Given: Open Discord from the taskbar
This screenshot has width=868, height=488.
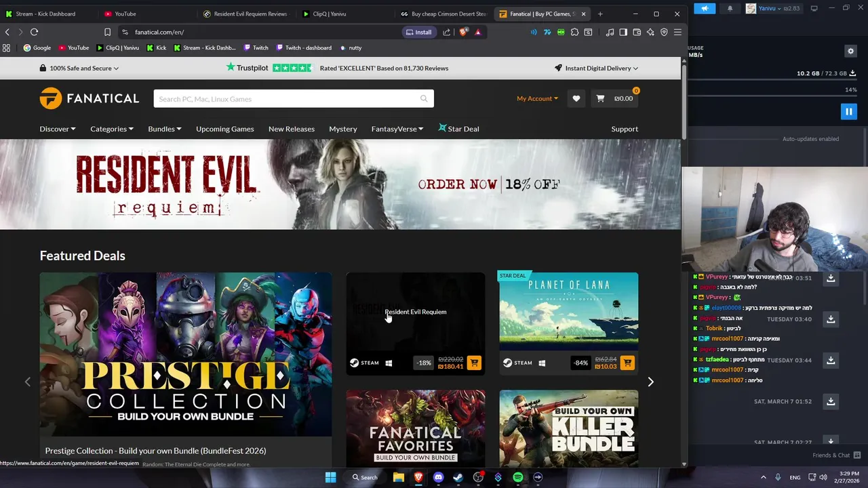Looking at the screenshot, I should point(438,477).
